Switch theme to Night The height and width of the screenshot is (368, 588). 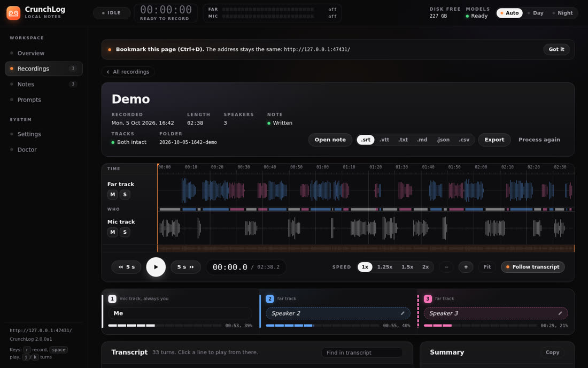click(x=562, y=13)
